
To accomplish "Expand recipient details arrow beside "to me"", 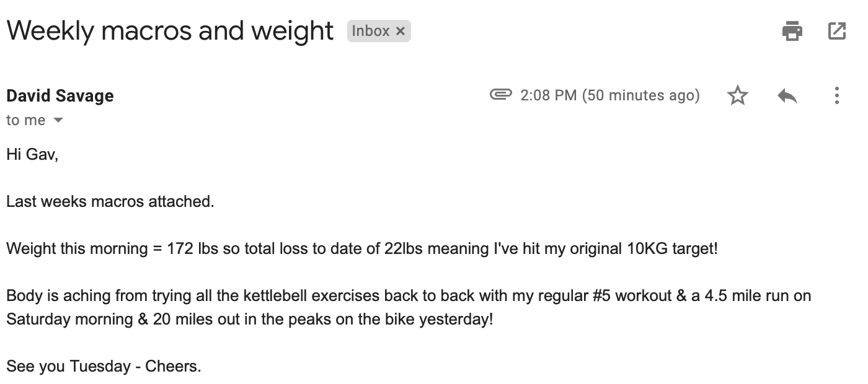I will (x=58, y=120).
